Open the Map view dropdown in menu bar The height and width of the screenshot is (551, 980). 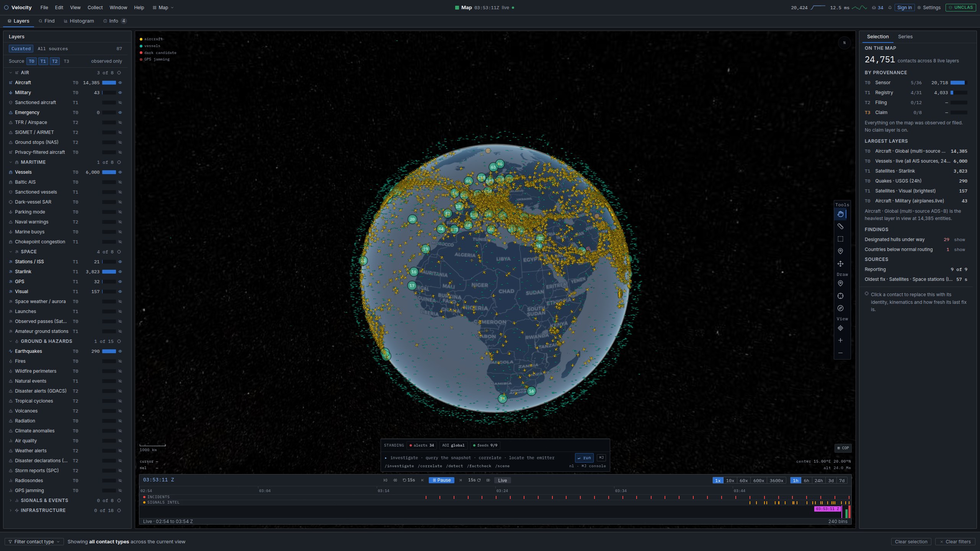click(163, 8)
